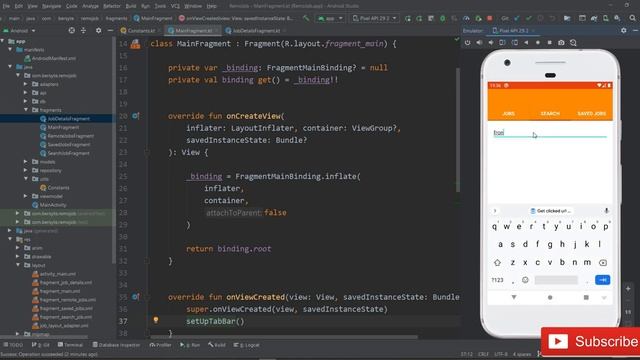Image resolution: width=640 pixels, height=360 pixels.
Task: Click the phone keyboard backspace key
Action: click(603, 263)
